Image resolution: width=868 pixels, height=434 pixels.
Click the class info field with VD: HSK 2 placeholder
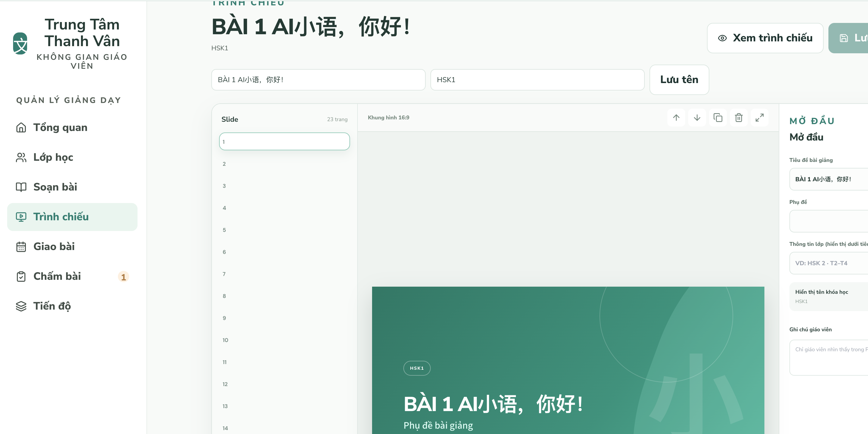[829, 263]
